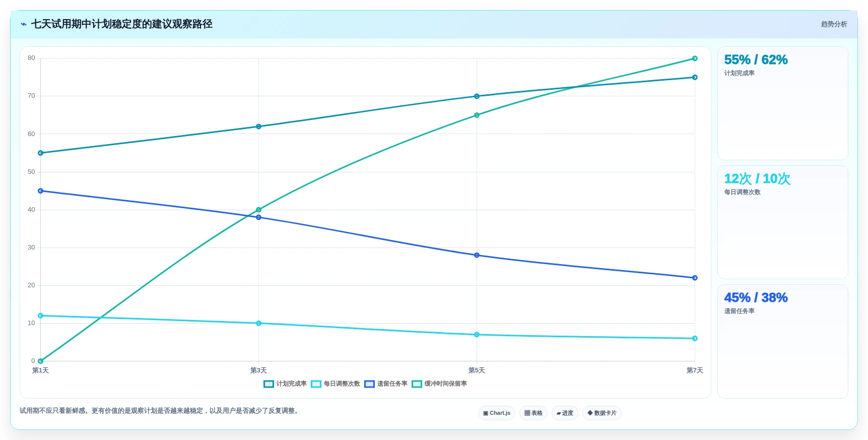868x440 pixels.
Task: Click 每日调整次数 data point at 第7天 (6)
Action: pos(695,339)
